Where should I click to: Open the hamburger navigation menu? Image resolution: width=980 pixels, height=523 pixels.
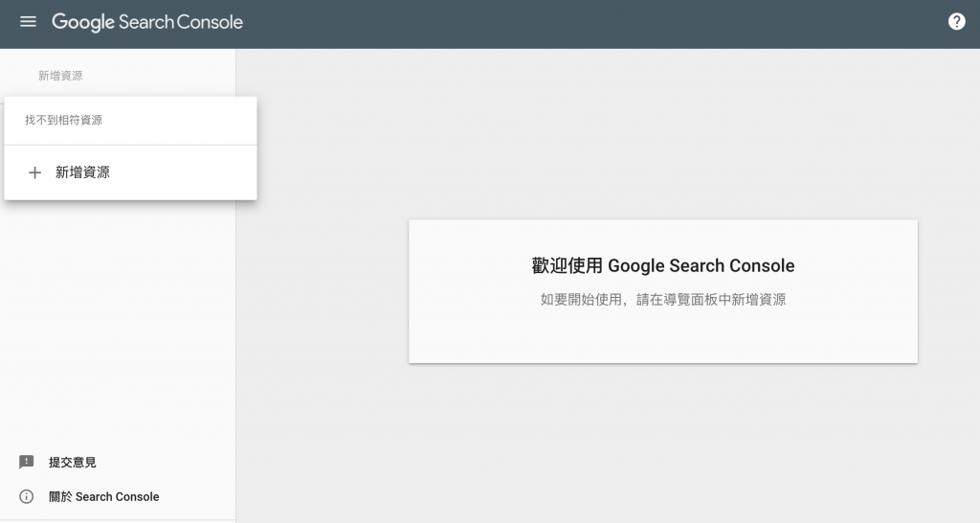28,22
